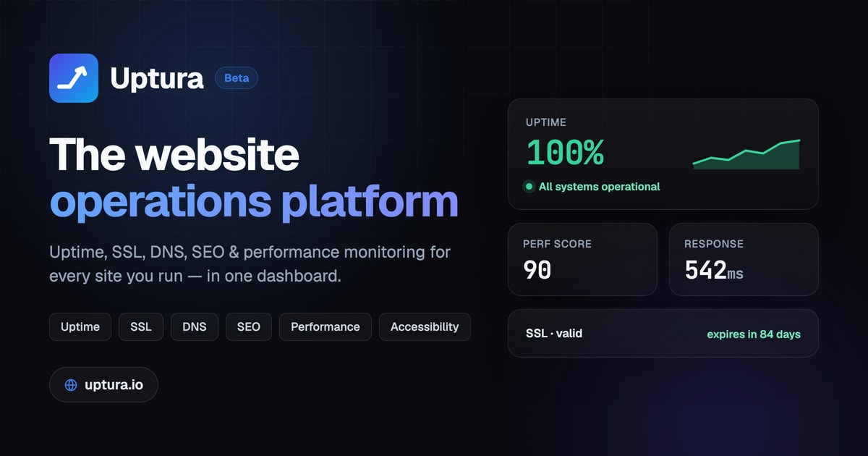Screen dimensions: 868x456
Task: Click the description paragraph starting "Uptime, SSL, DNS"
Action: click(250, 264)
